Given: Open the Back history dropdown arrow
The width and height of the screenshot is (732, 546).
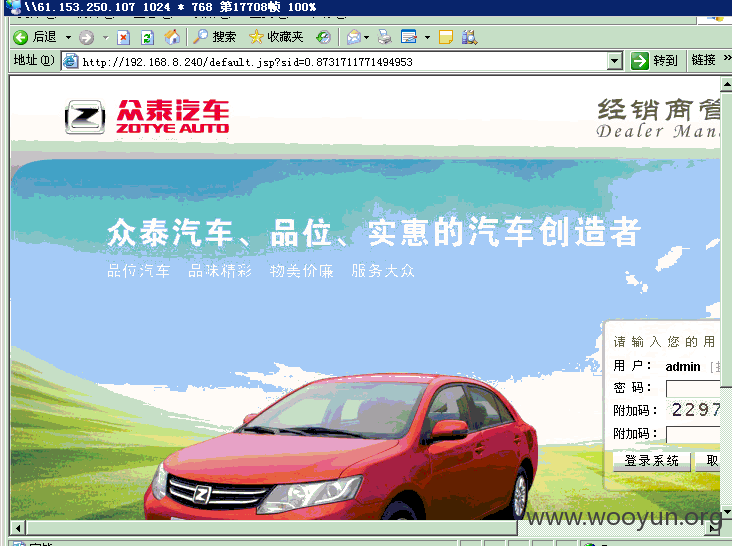Looking at the screenshot, I should coord(68,37).
